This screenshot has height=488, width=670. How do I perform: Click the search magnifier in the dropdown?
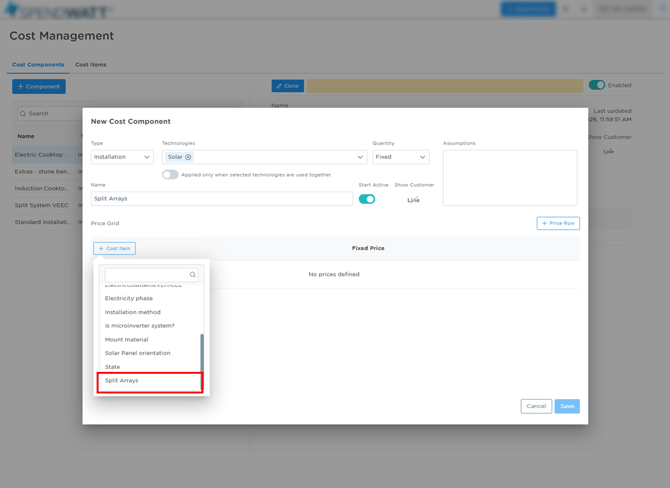(x=193, y=275)
